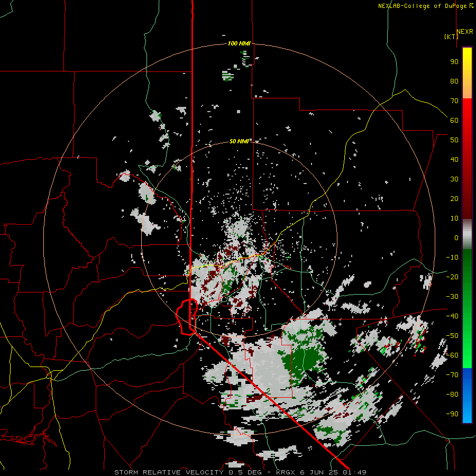Click the 90 value on the velocity scale
The image size is (476, 476).
[454, 62]
